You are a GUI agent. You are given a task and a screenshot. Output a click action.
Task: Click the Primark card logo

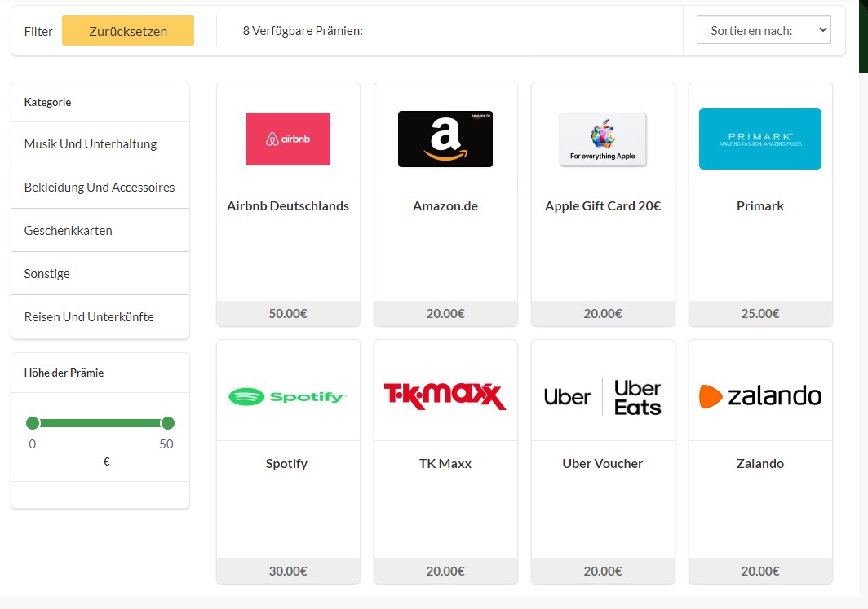click(760, 139)
